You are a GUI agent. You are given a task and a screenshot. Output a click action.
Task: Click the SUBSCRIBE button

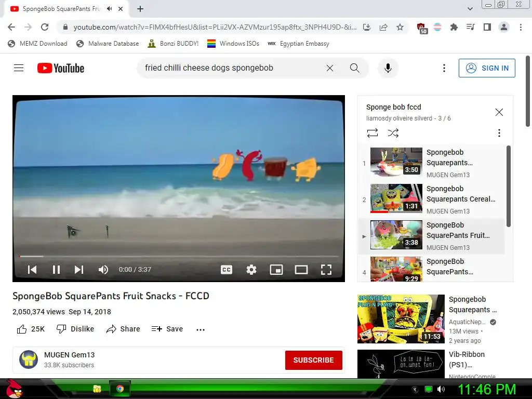tap(313, 360)
